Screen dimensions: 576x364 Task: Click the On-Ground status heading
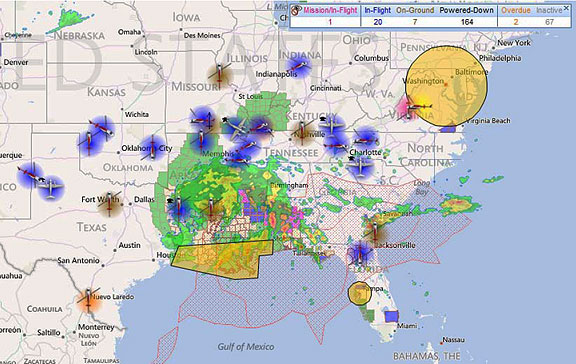(415, 10)
